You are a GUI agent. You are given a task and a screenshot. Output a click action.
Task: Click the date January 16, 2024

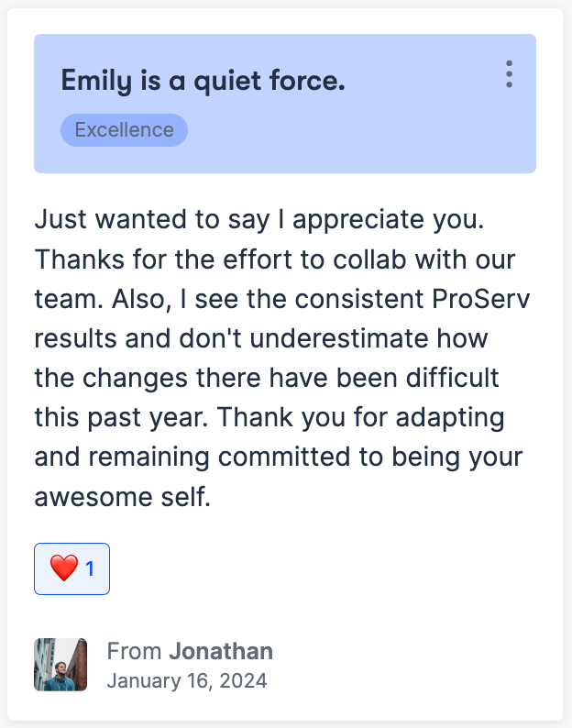pos(187,680)
